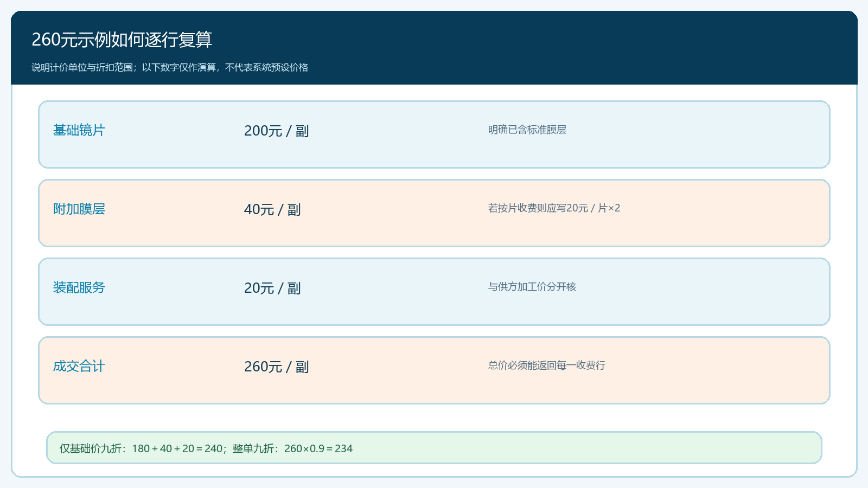Click the price 200元 / 副
The height and width of the screenshot is (488, 868).
click(x=277, y=131)
